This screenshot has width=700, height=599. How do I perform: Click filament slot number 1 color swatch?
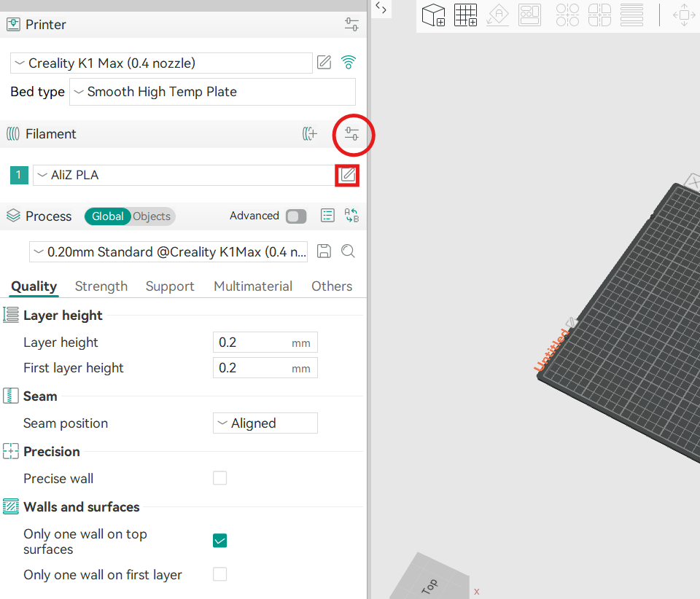click(x=19, y=175)
